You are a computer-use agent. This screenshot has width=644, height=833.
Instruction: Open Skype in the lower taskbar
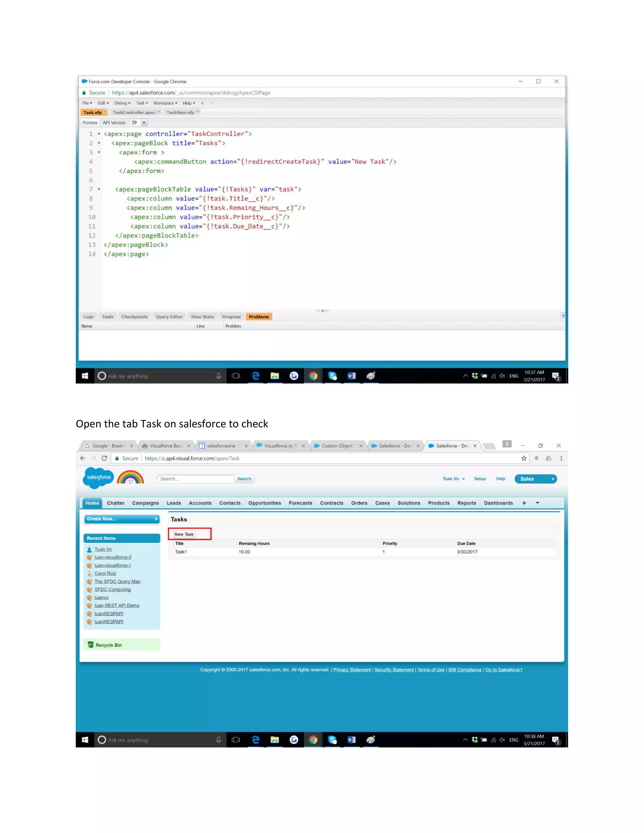pyautogui.click(x=333, y=740)
